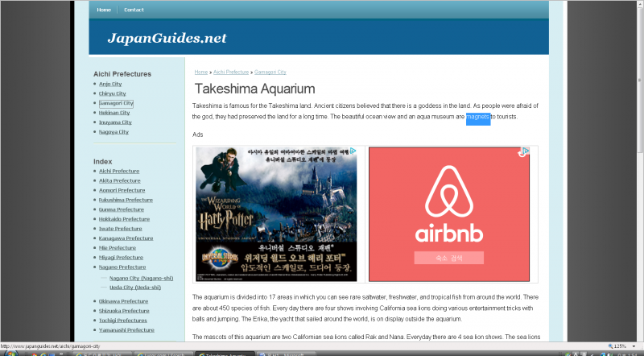Open Anjo City in Aichi Prefectures list
644x356 pixels.
(x=110, y=84)
